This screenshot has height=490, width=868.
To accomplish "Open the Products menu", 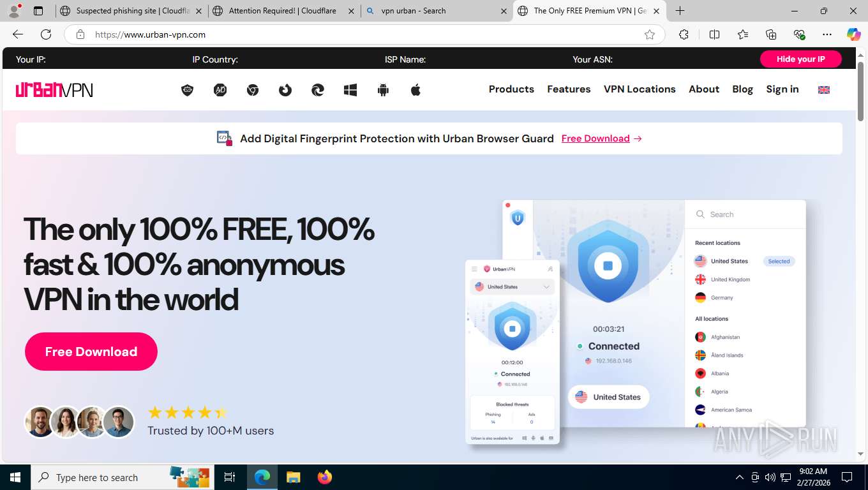I will click(511, 89).
